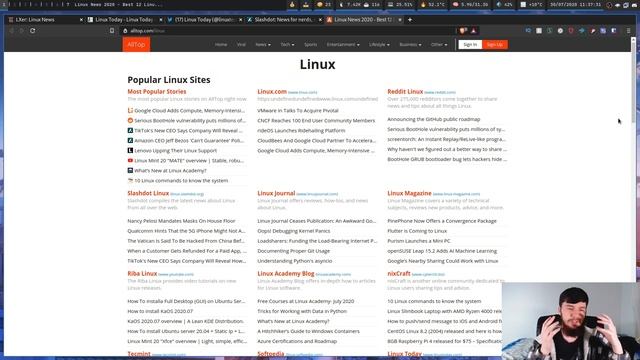Expand the Entertainment dropdown
The image size is (640, 360).
(x=343, y=44)
